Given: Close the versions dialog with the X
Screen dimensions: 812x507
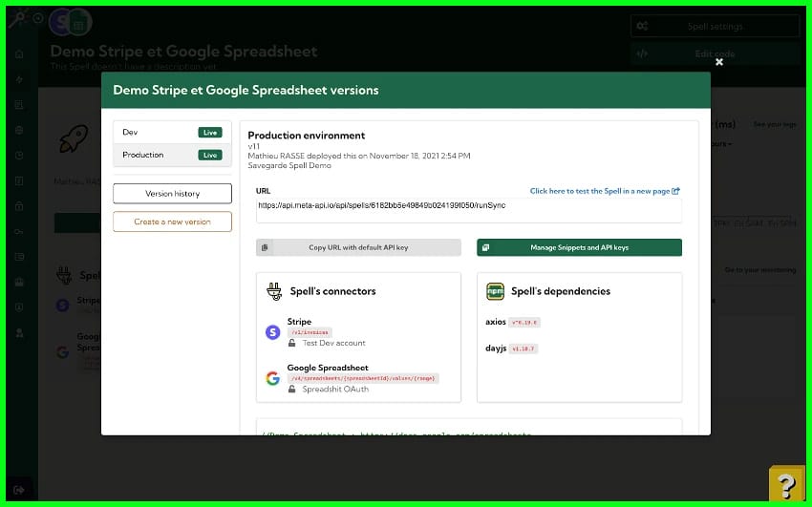Looking at the screenshot, I should pos(719,62).
